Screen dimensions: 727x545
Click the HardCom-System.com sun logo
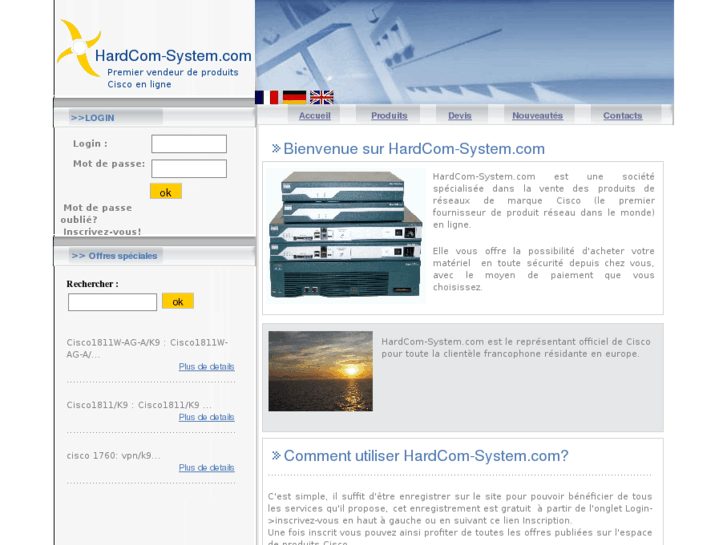[79, 48]
